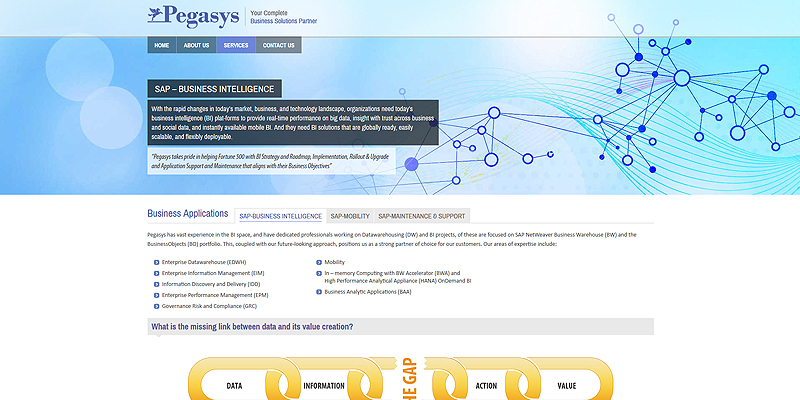Click the arrow bullet beside Enterprise Information Management
800x400 pixels.
(x=157, y=273)
